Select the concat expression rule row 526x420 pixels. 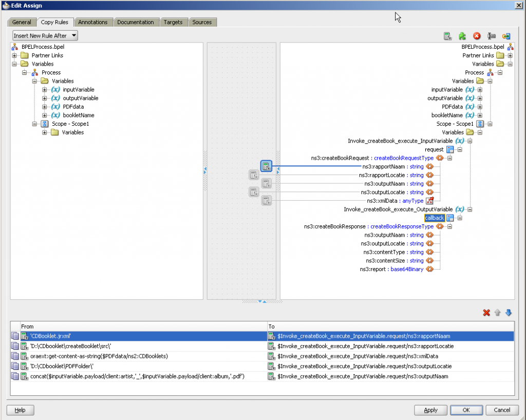[x=134, y=376]
